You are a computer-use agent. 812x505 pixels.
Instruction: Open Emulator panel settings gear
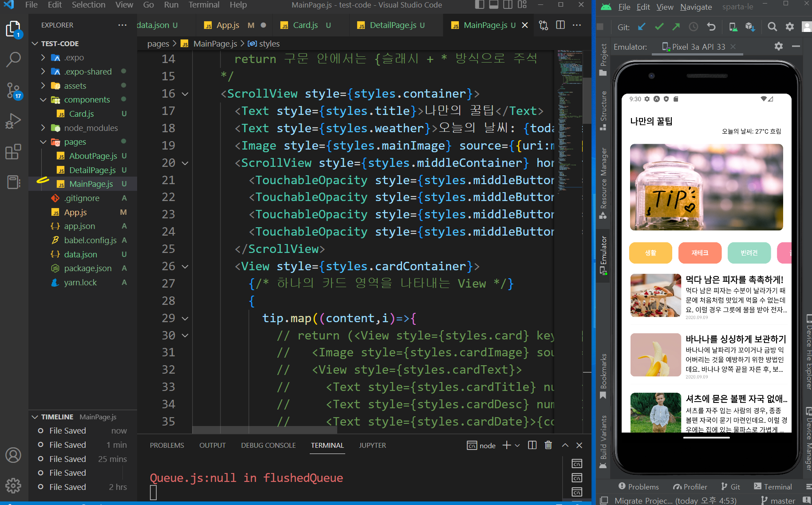pos(779,46)
